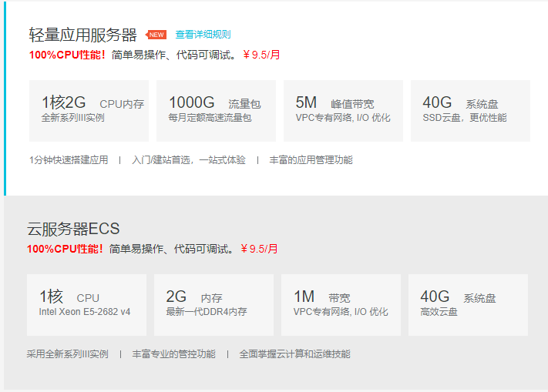Click the ￥9.5/月 price in ECS panel
This screenshot has width=548, height=392.
[259, 249]
